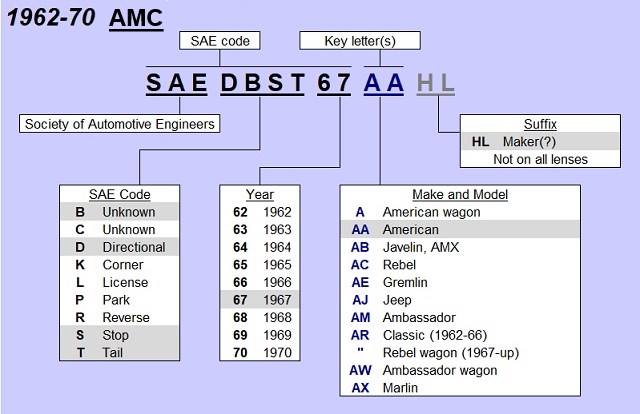Select the 'Marlin' row

460,387
